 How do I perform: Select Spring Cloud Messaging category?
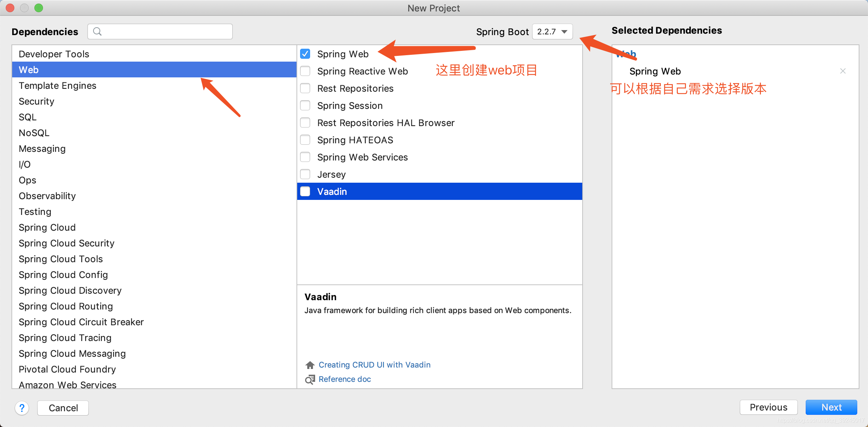click(x=154, y=353)
